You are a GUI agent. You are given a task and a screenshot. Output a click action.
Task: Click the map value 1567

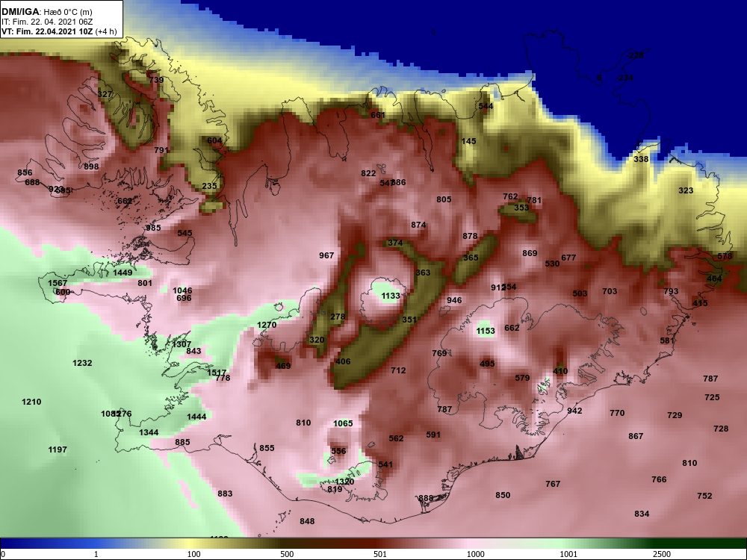click(58, 283)
